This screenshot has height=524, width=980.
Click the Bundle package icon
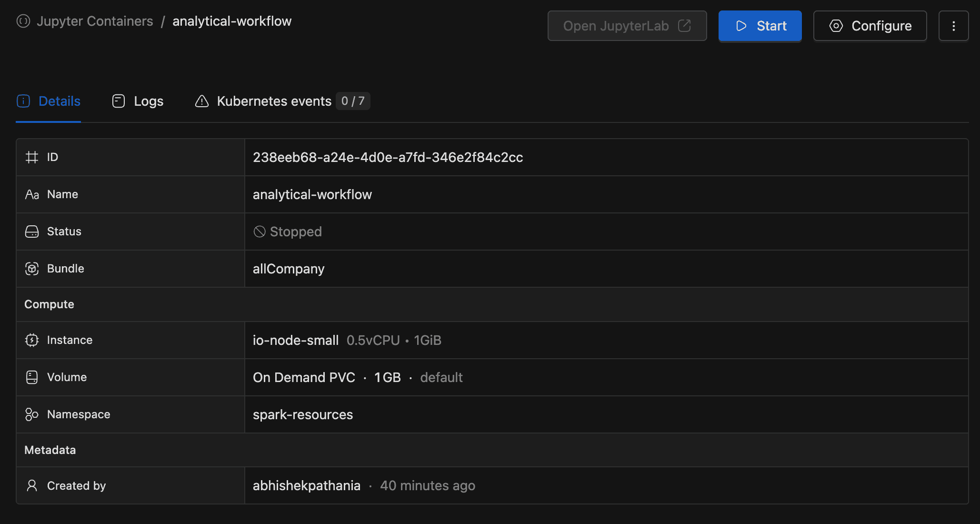click(x=32, y=269)
